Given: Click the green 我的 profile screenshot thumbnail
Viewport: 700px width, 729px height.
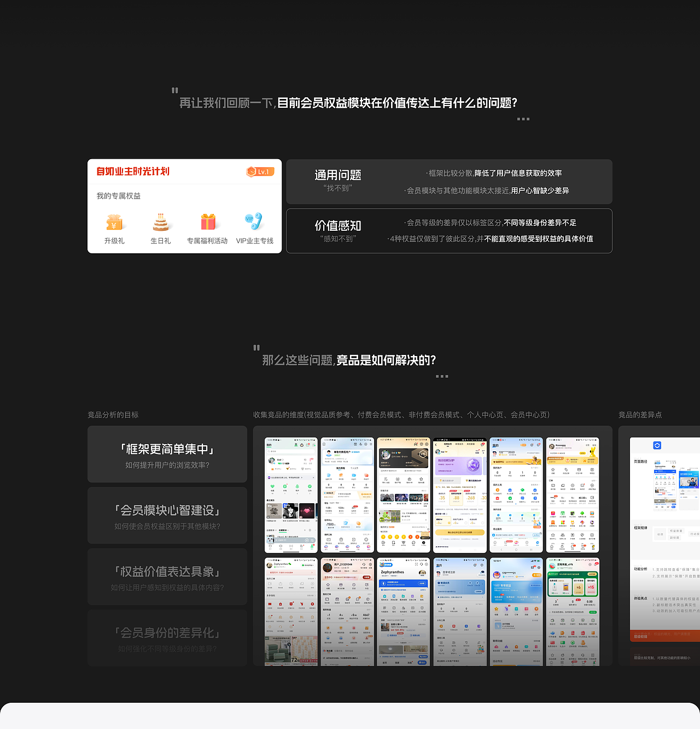Looking at the screenshot, I should 291,495.
